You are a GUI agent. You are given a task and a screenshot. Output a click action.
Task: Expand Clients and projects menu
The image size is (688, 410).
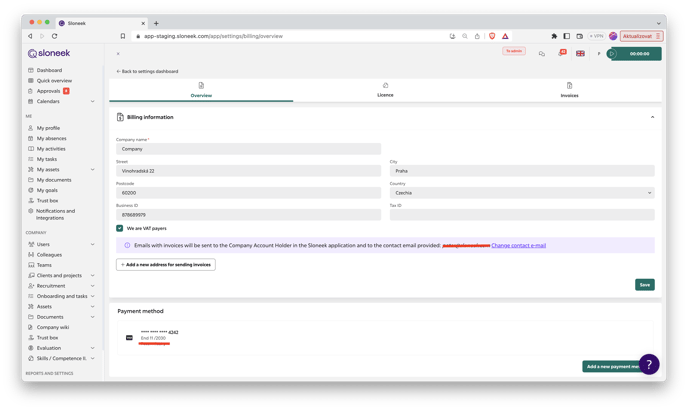pyautogui.click(x=93, y=276)
